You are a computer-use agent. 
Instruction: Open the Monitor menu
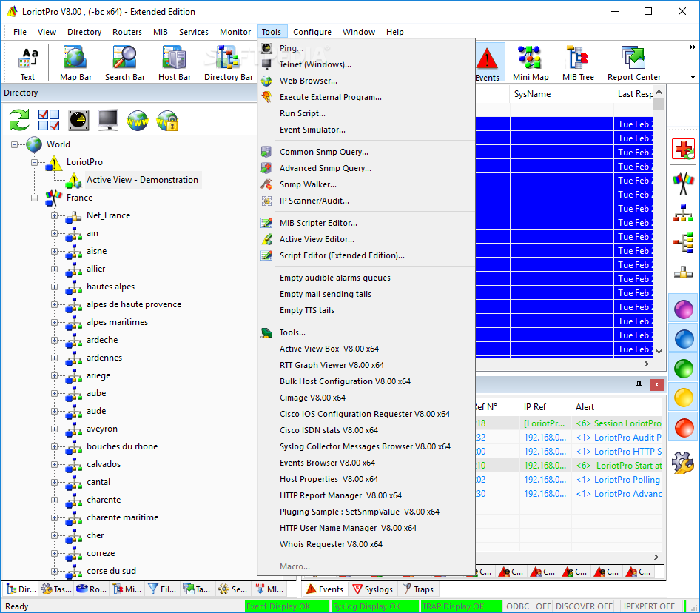235,32
